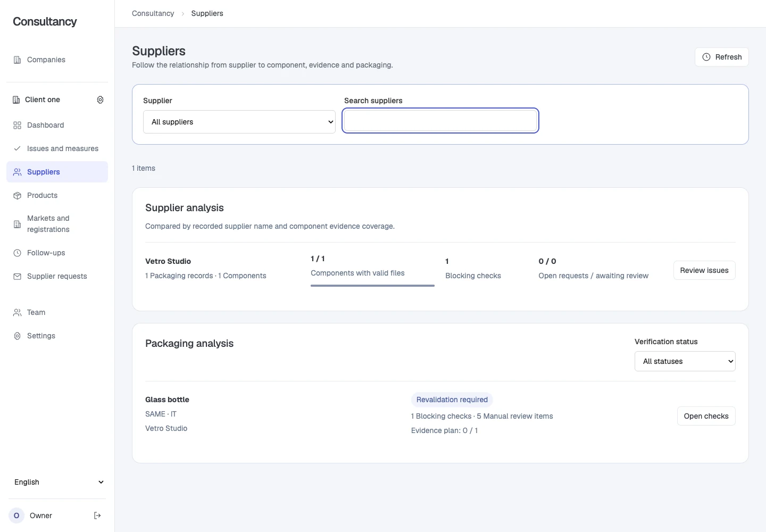This screenshot has height=532, width=766.
Task: Go to Dashboard in the sidebar
Action: click(x=57, y=126)
